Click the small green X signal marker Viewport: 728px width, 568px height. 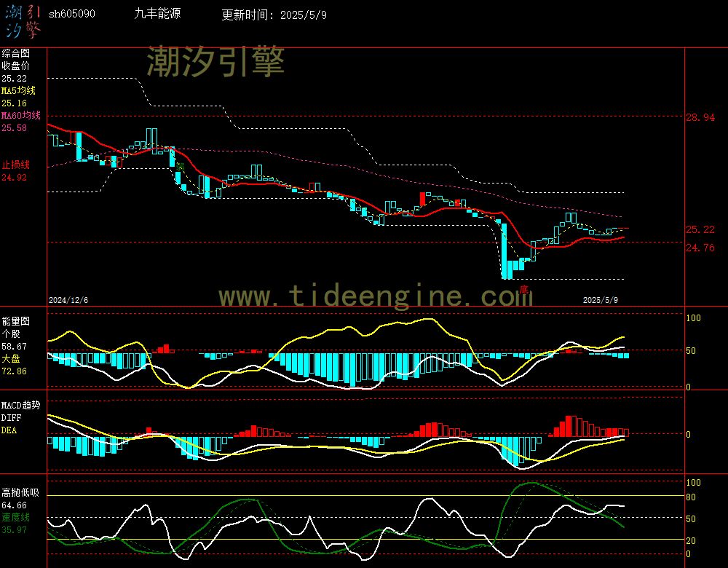point(180,166)
